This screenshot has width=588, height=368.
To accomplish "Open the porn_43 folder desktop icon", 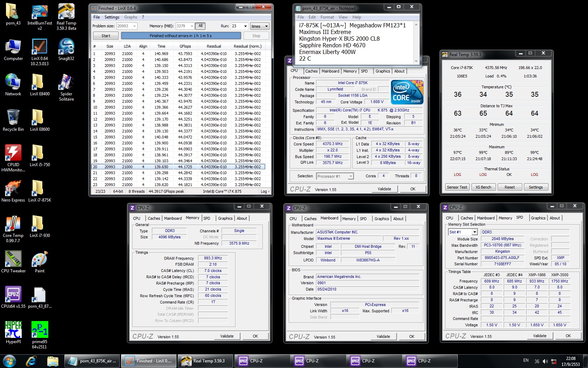I will click(x=13, y=14).
